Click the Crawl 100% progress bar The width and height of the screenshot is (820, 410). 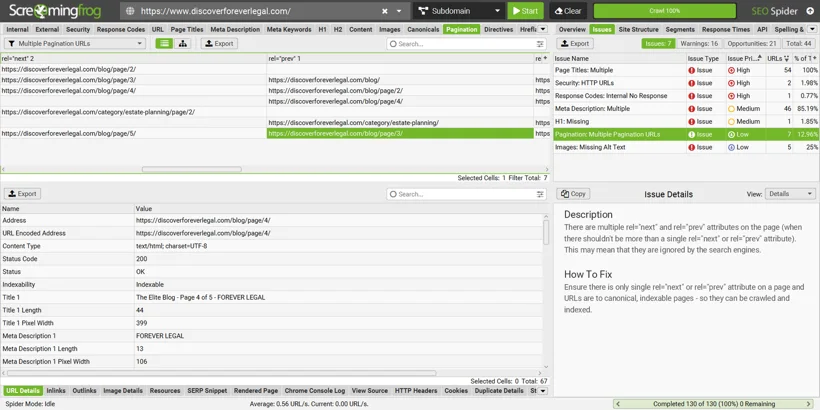(665, 11)
